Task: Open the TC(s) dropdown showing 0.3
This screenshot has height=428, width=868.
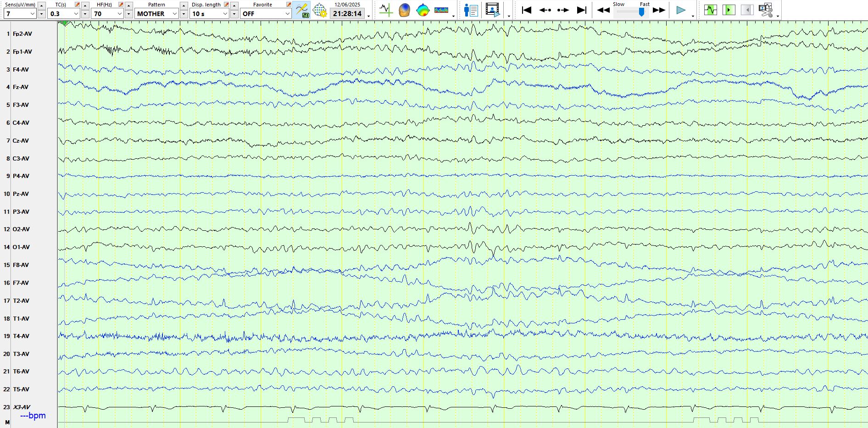Action: click(64, 14)
